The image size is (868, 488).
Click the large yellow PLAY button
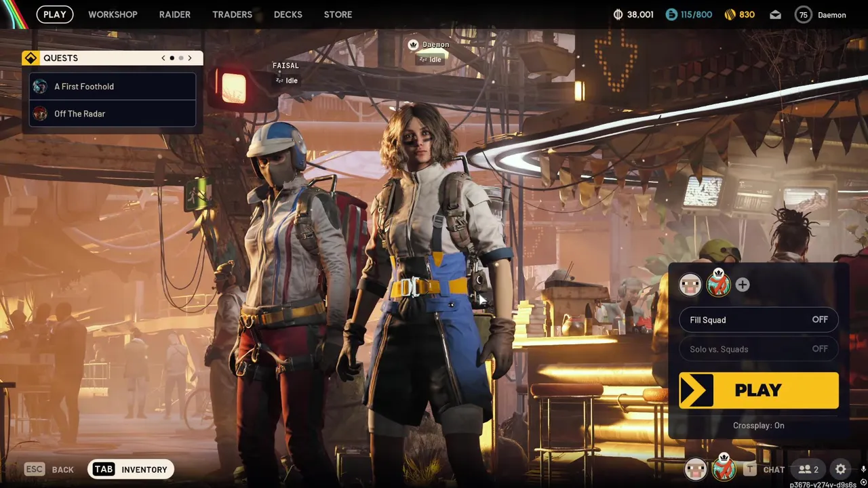pos(759,390)
